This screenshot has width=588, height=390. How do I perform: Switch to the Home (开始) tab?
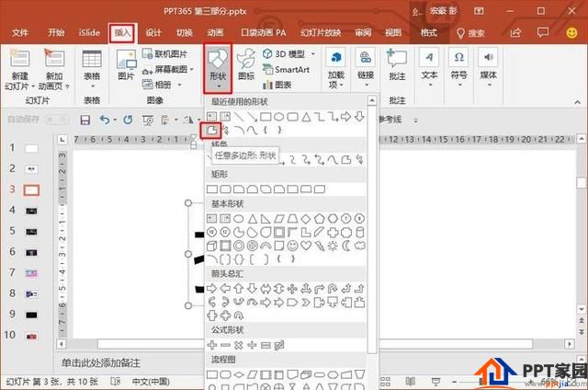[x=56, y=33]
